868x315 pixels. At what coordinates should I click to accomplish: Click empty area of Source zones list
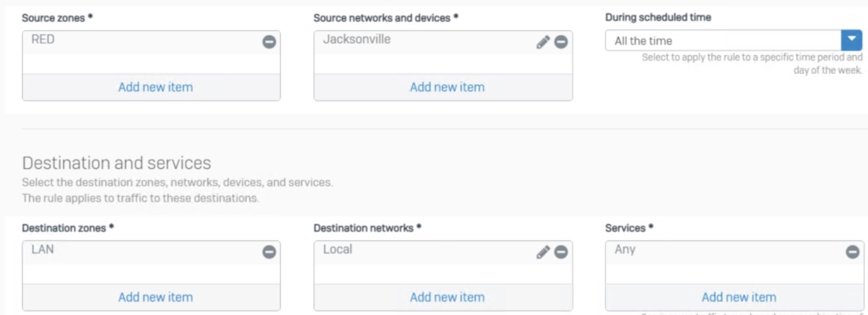tap(151, 63)
